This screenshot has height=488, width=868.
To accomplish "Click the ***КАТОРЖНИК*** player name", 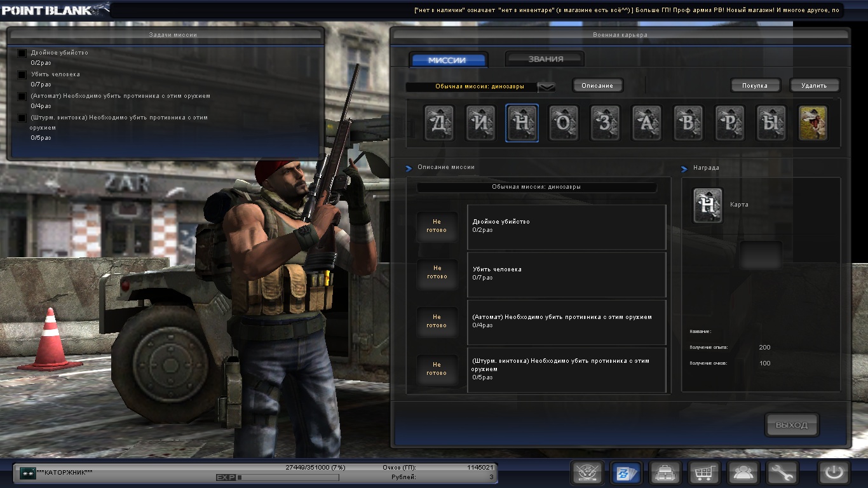I will pos(65,473).
